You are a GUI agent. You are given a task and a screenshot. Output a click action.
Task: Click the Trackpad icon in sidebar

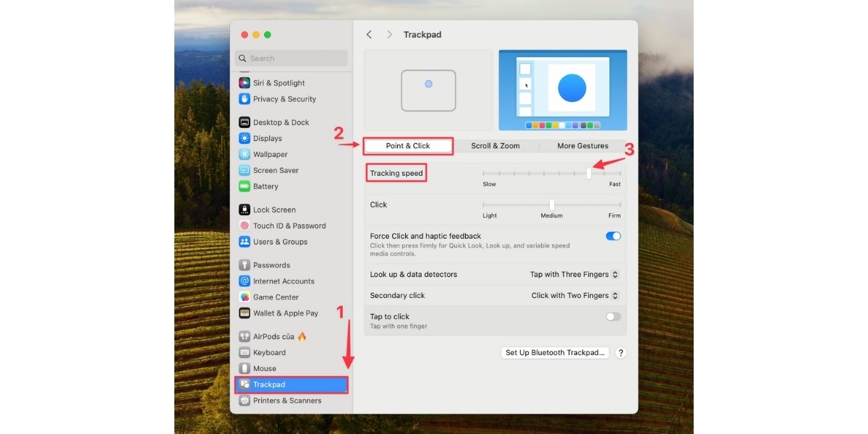click(x=244, y=384)
